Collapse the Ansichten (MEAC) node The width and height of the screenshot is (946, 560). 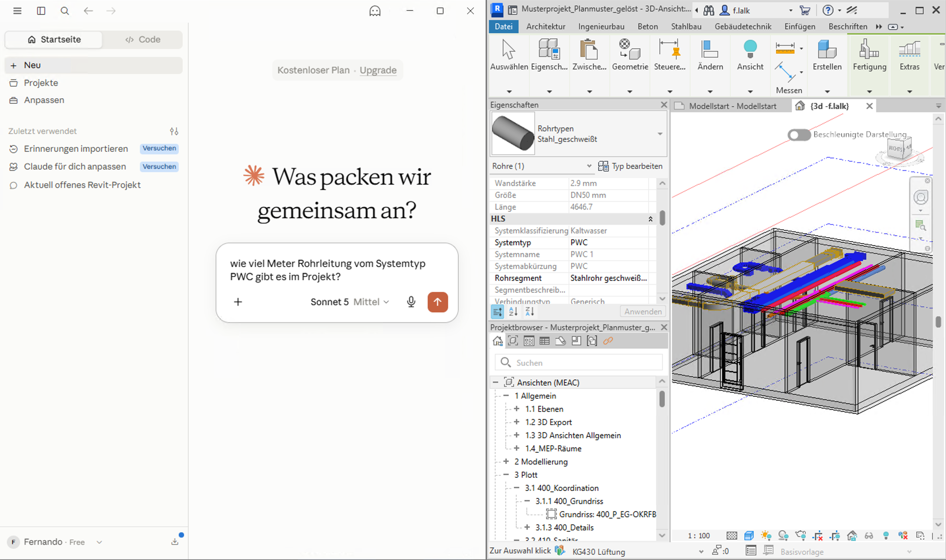(495, 382)
